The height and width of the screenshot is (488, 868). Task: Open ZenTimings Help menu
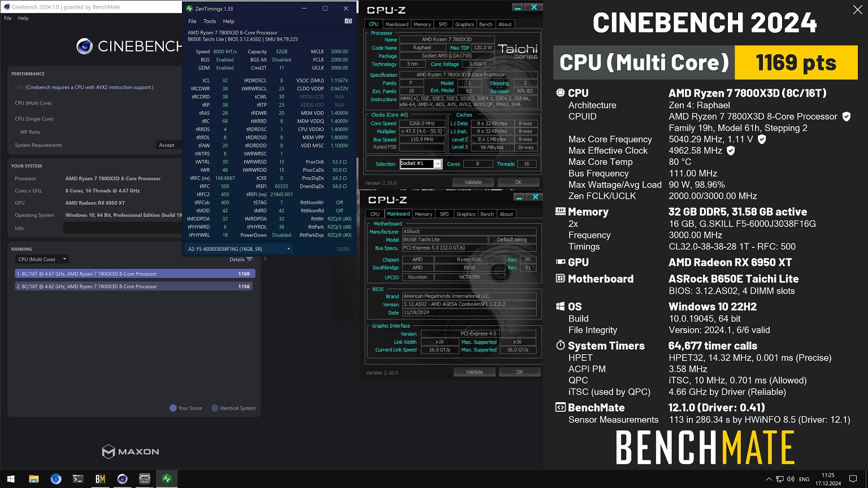228,21
